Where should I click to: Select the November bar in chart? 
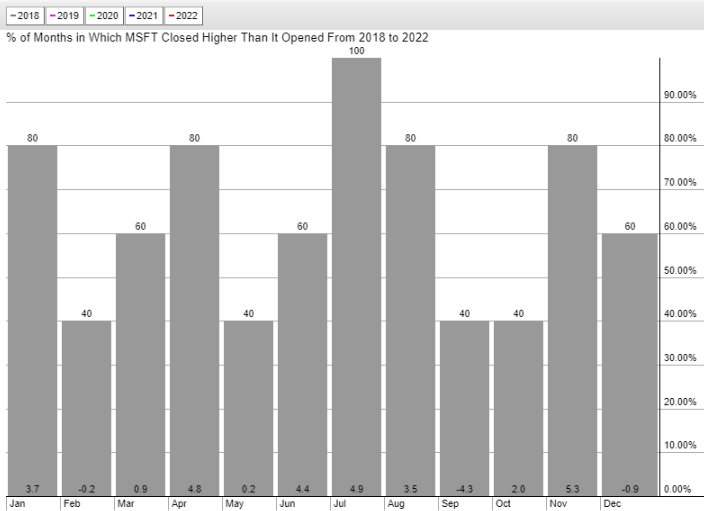click(572, 321)
